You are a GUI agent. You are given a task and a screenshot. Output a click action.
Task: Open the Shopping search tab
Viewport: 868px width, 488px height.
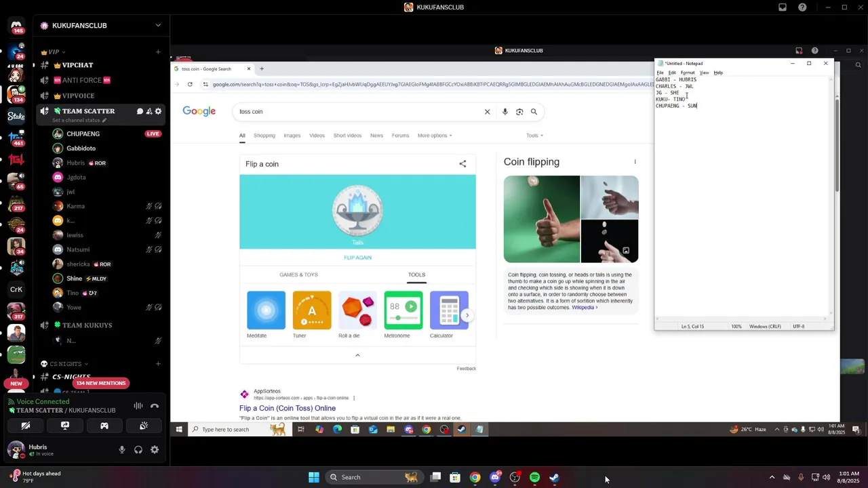pyautogui.click(x=264, y=136)
